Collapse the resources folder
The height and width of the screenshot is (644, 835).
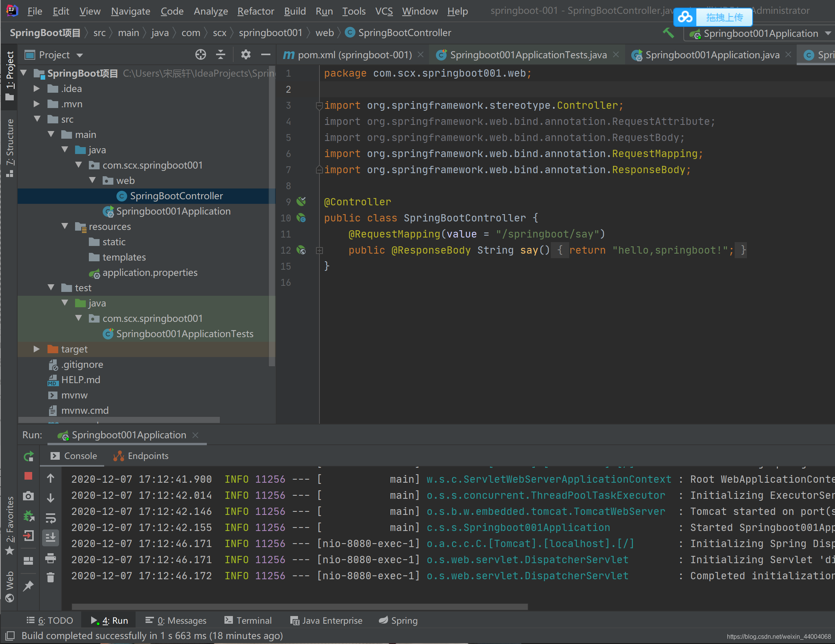65,226
